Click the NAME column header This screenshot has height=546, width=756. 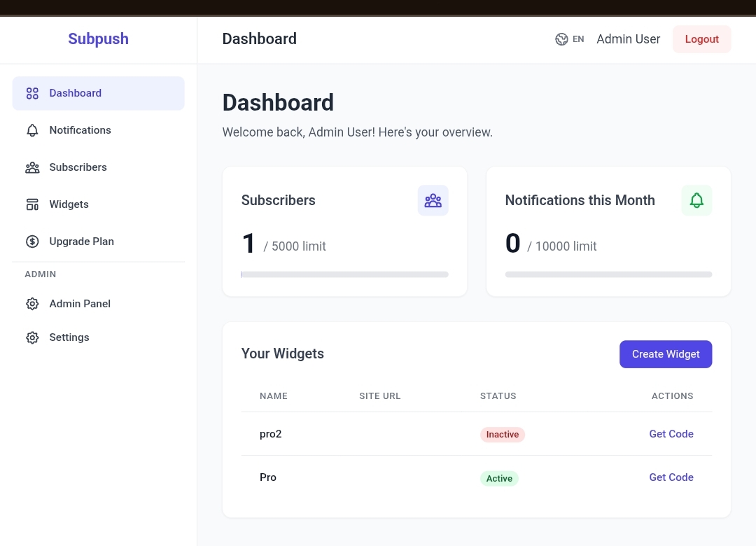(274, 396)
